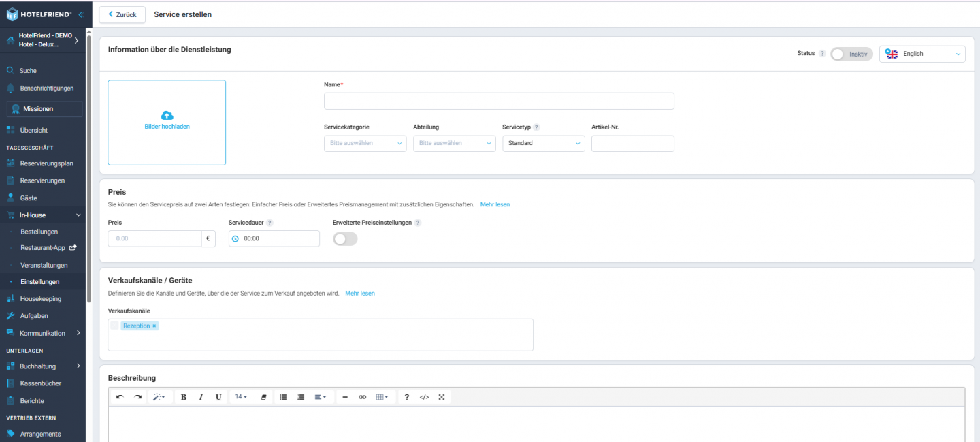Insert a link with the link icon
The height and width of the screenshot is (442, 980).
point(362,397)
